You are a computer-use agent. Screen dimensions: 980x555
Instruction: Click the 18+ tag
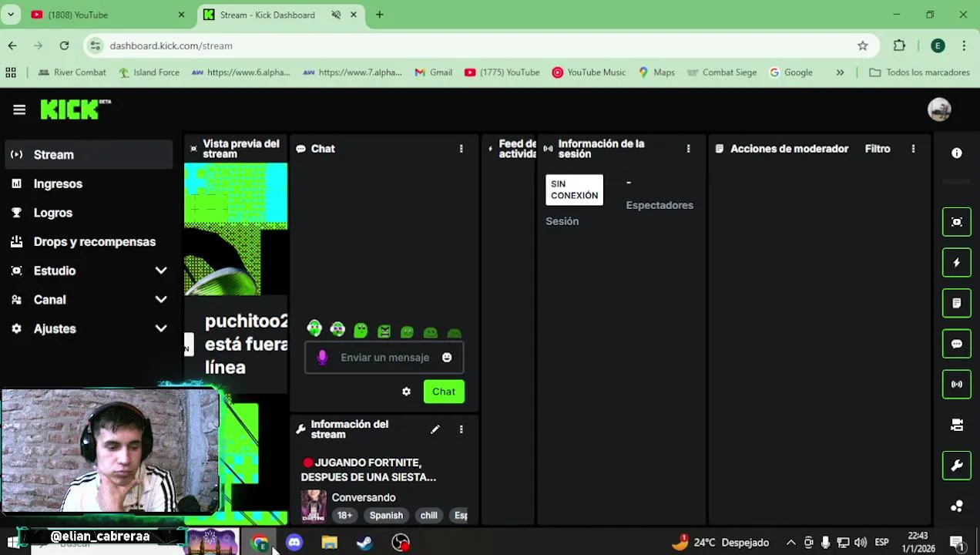point(344,515)
